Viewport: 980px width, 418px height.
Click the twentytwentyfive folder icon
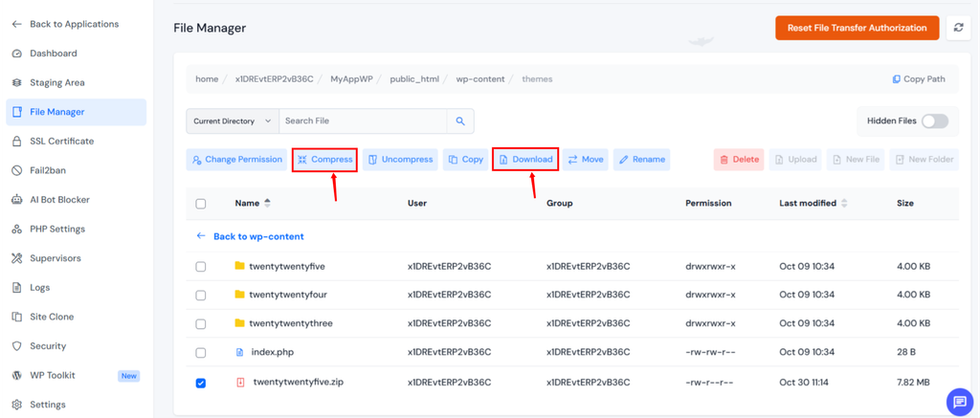click(x=239, y=266)
